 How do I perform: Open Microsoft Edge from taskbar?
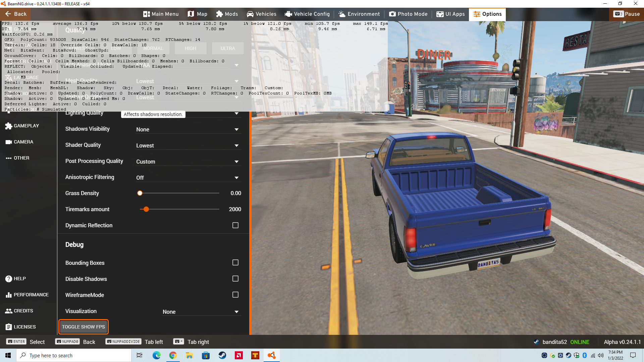[156, 355]
